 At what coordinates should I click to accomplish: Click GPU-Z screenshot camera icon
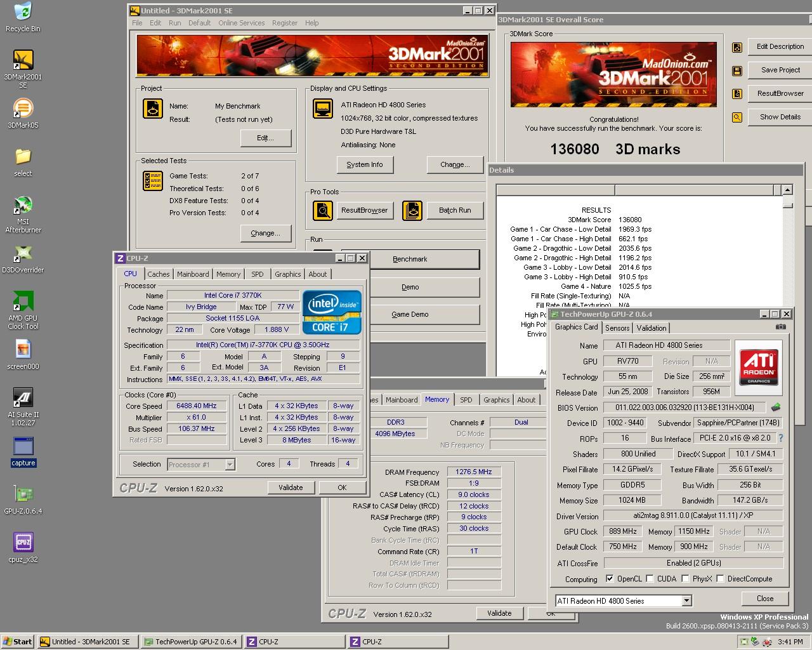[781, 327]
